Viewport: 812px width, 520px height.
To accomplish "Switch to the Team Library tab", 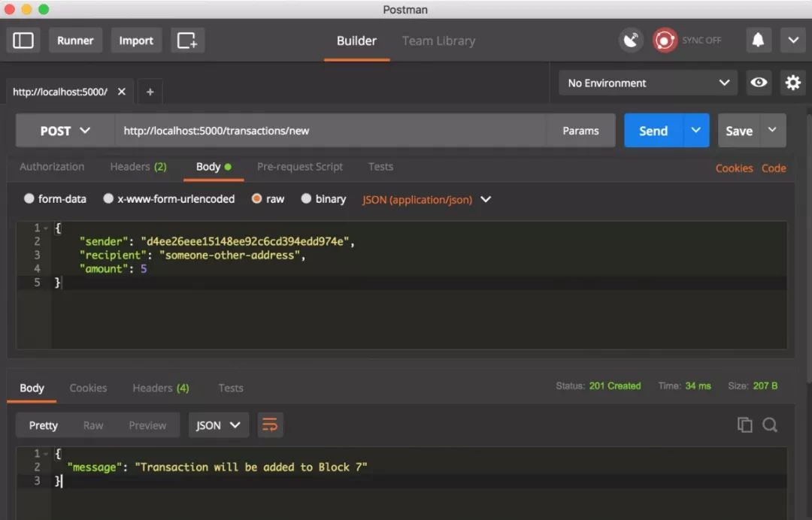I will point(438,41).
